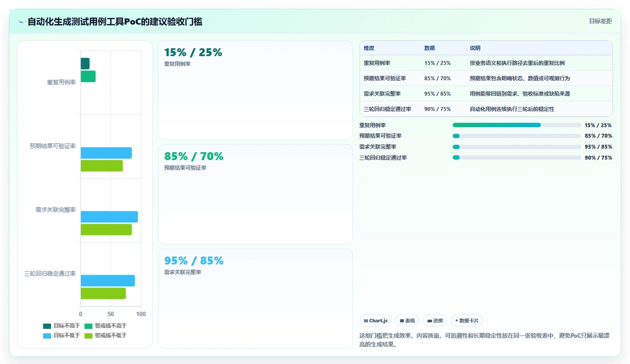
Task: Click the 自动化用例连续执行三轮后的稳定性 description
Action: coord(512,109)
